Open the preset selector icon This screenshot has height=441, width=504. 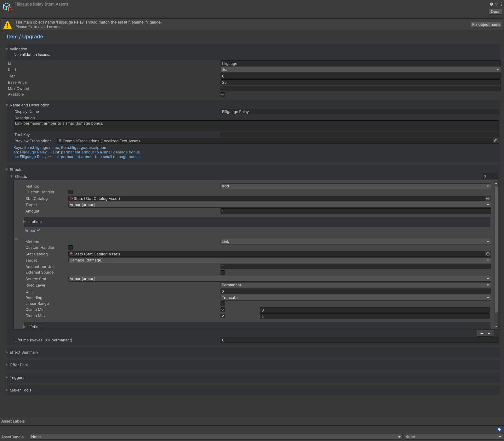click(496, 4)
